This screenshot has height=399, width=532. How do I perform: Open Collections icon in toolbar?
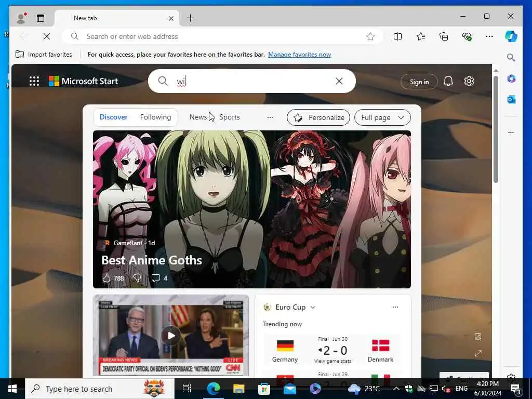[444, 36]
